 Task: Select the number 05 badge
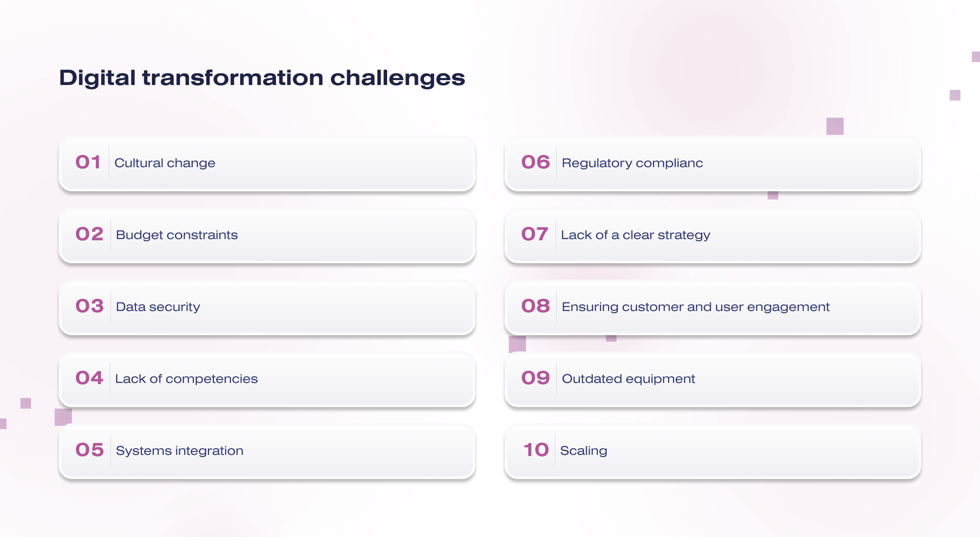(89, 450)
